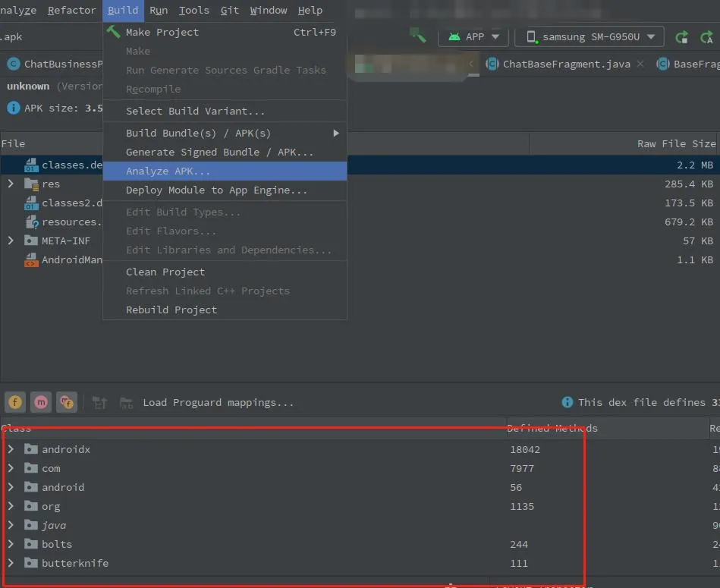Click the 2.2 MB size cell
Screen dimensions: 720x588
pyautogui.click(x=695, y=165)
